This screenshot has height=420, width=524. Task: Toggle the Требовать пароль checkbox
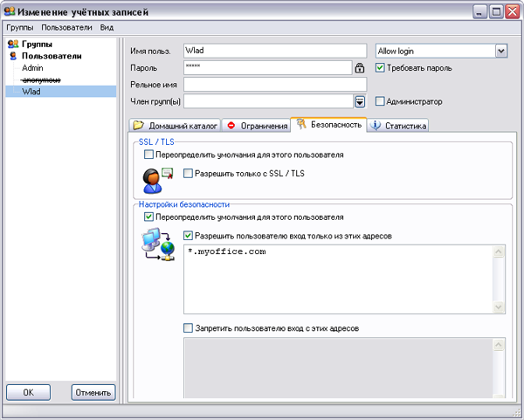click(380, 68)
